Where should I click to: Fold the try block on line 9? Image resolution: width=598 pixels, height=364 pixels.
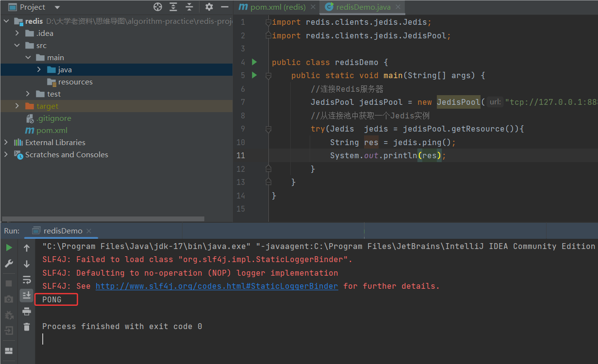click(x=268, y=129)
